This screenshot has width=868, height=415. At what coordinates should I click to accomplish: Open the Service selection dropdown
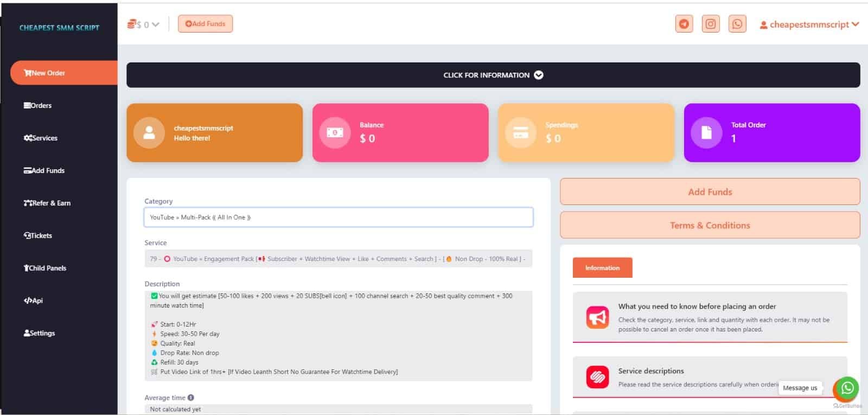(x=338, y=259)
